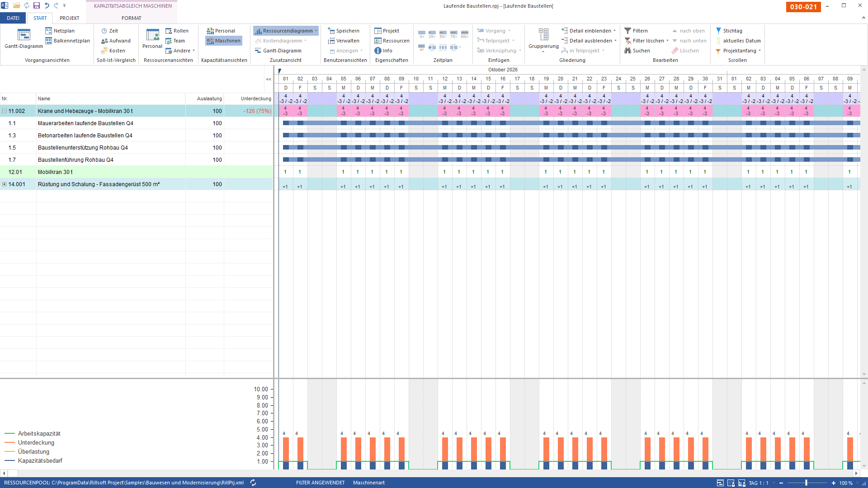Viewport: 868px width, 488px height.
Task: Toggle Gantt-Diagramm additional view
Action: (x=278, y=51)
